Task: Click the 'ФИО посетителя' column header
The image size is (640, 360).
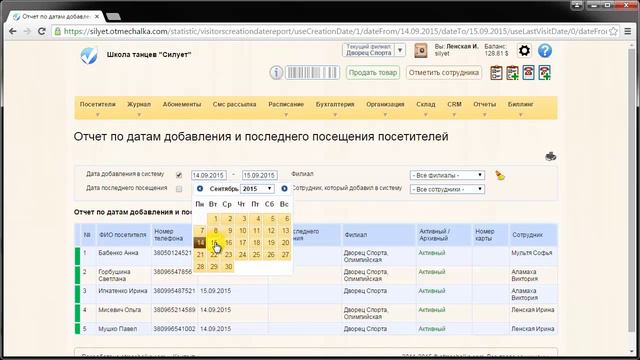Action: pos(122,235)
